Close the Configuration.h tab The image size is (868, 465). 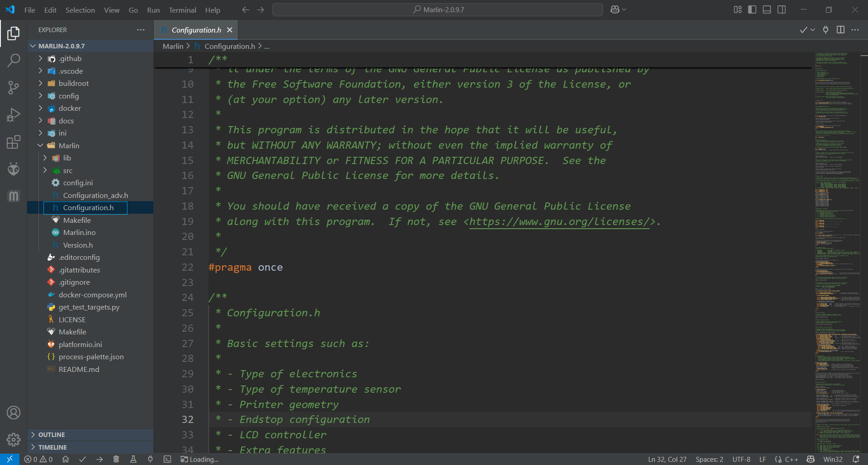[230, 30]
